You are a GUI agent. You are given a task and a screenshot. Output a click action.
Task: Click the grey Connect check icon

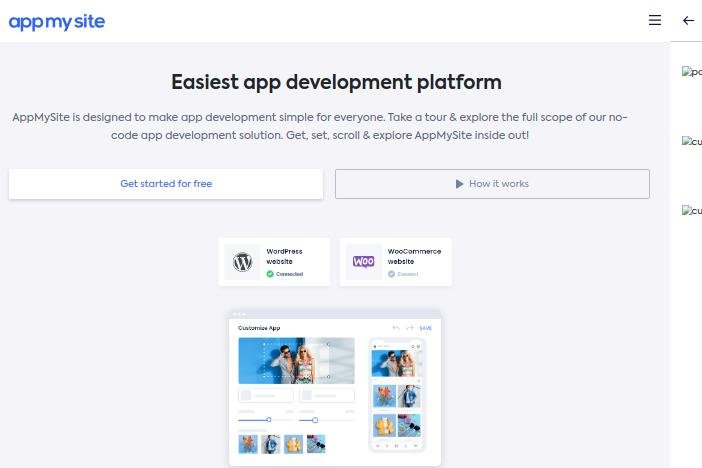391,274
